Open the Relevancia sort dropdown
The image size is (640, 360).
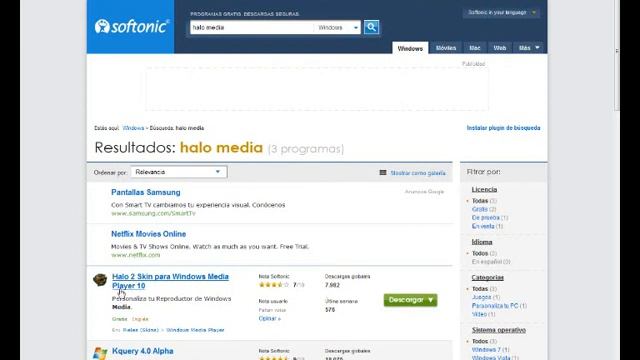pyautogui.click(x=179, y=172)
